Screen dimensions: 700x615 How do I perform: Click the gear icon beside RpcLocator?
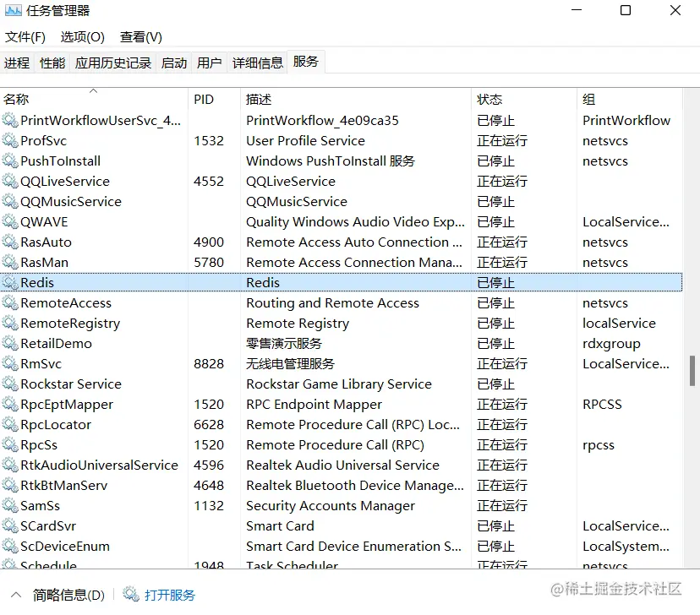10,425
